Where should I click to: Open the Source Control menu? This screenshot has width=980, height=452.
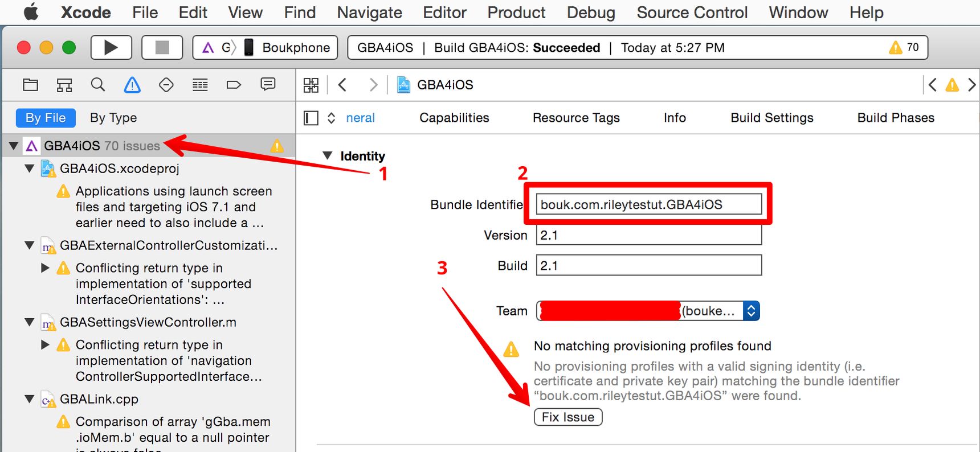[692, 13]
